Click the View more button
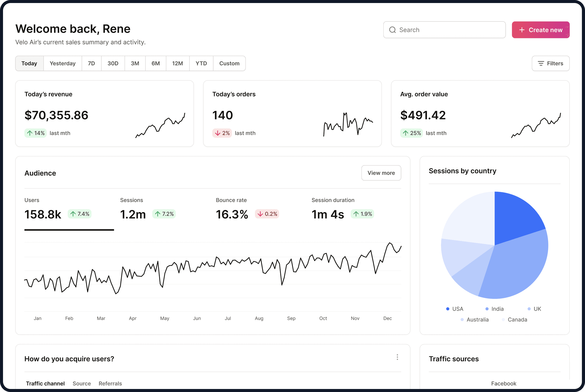This screenshot has width=585, height=392. coord(381,173)
